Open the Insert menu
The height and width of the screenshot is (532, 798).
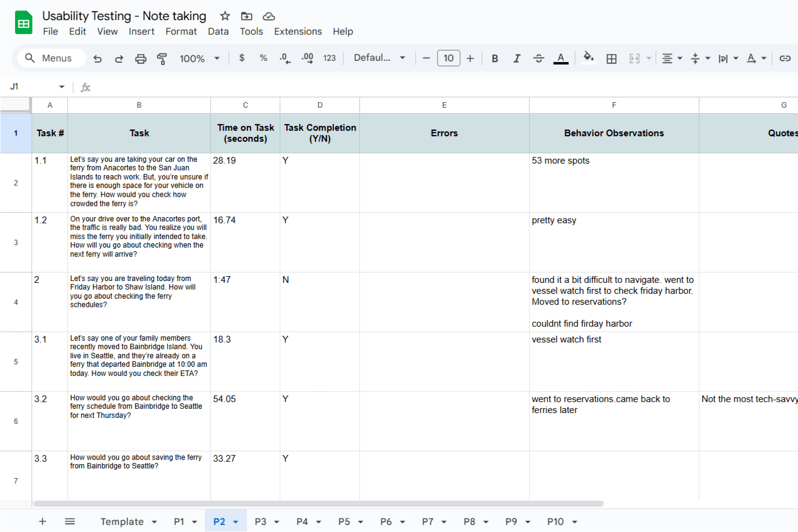[x=141, y=31]
